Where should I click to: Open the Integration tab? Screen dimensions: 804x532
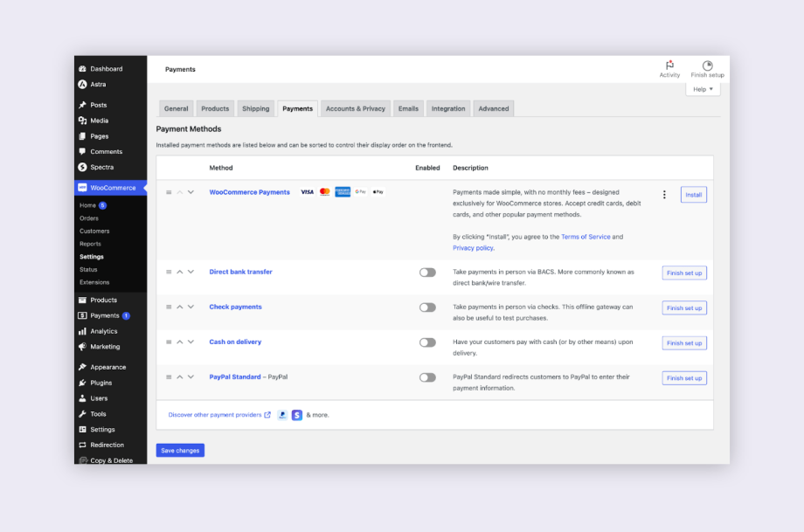(448, 108)
